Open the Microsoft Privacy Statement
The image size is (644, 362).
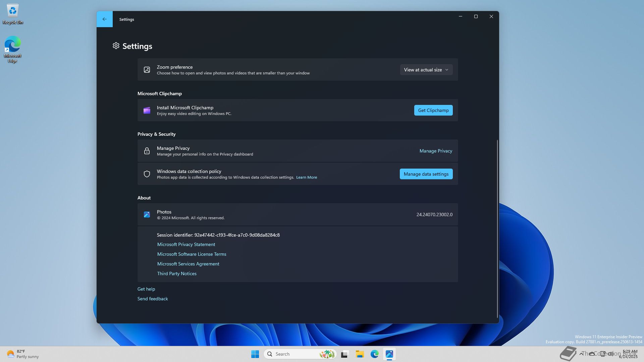(x=186, y=244)
